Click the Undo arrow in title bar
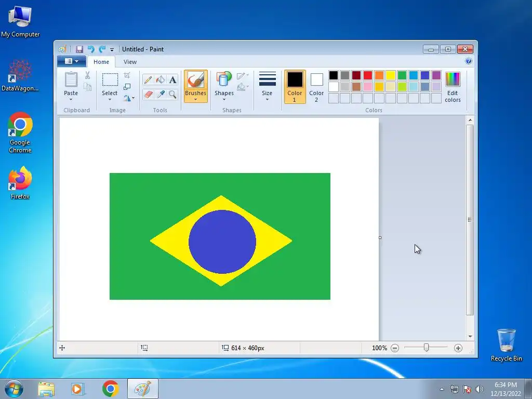The width and height of the screenshot is (532, 399). pyautogui.click(x=90, y=49)
